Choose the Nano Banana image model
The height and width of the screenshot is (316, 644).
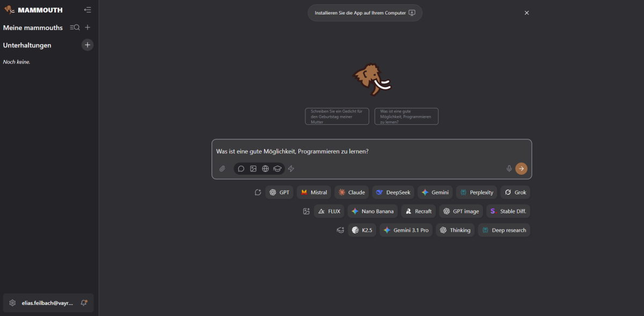372,211
